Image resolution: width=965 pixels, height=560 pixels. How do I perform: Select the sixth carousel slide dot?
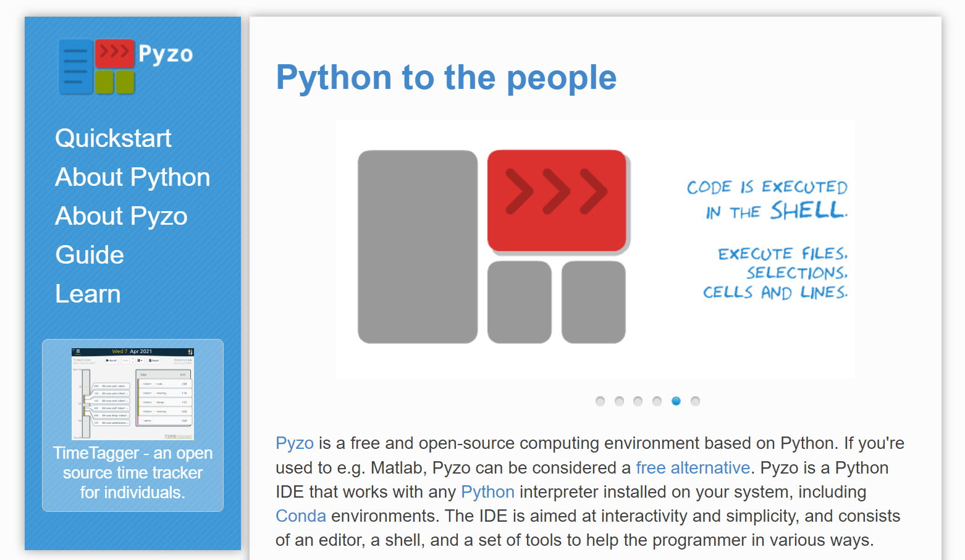click(x=695, y=401)
